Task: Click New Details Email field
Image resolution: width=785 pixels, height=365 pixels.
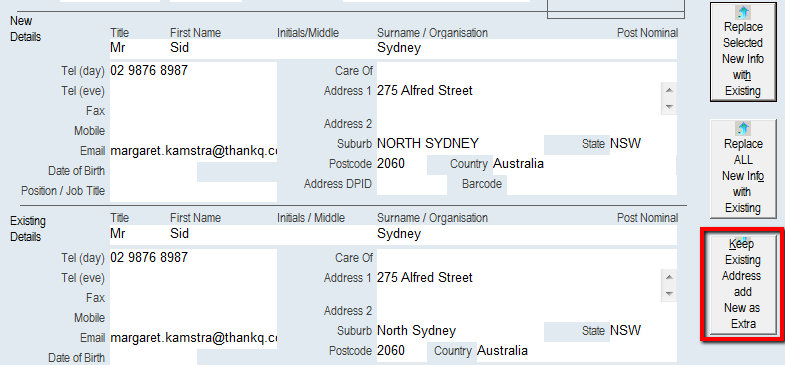Action: (x=193, y=151)
